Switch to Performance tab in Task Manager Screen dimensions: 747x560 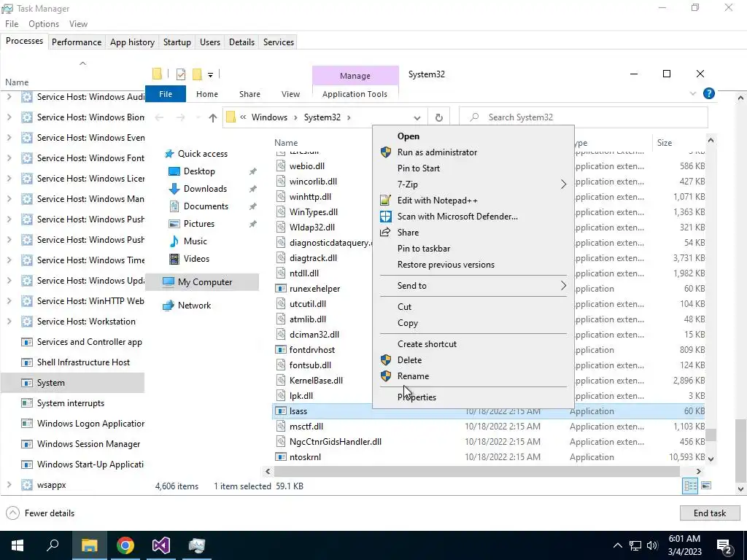[x=77, y=42]
